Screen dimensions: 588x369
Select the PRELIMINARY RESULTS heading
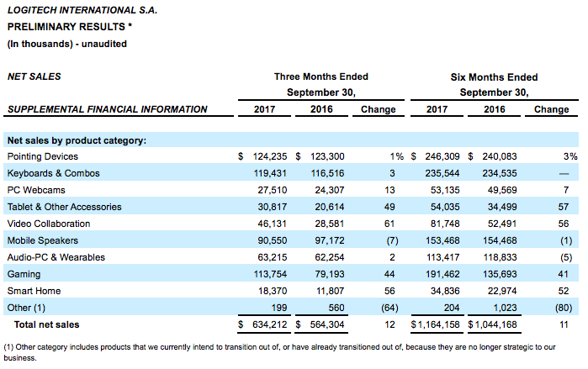70,27
